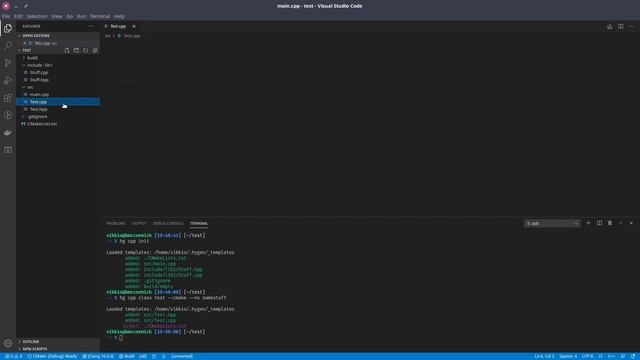Close the terminal panel
This screenshot has height=360, width=640.
[631, 223]
